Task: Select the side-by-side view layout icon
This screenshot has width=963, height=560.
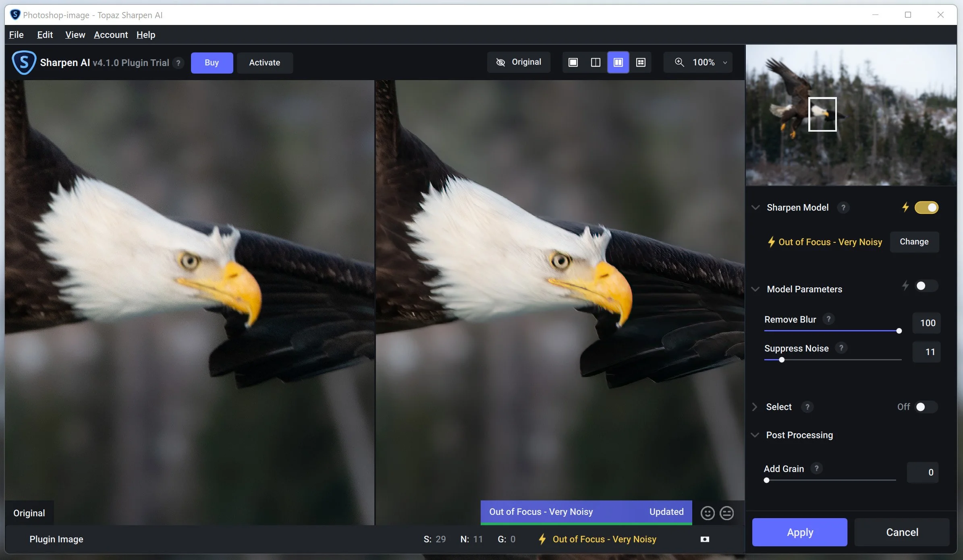Action: (618, 62)
